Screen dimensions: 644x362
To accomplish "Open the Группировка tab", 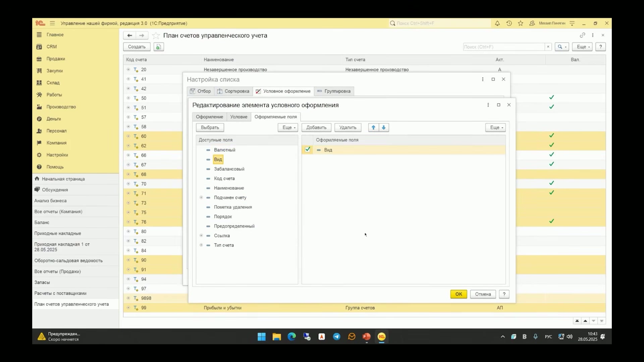I will pos(334,91).
